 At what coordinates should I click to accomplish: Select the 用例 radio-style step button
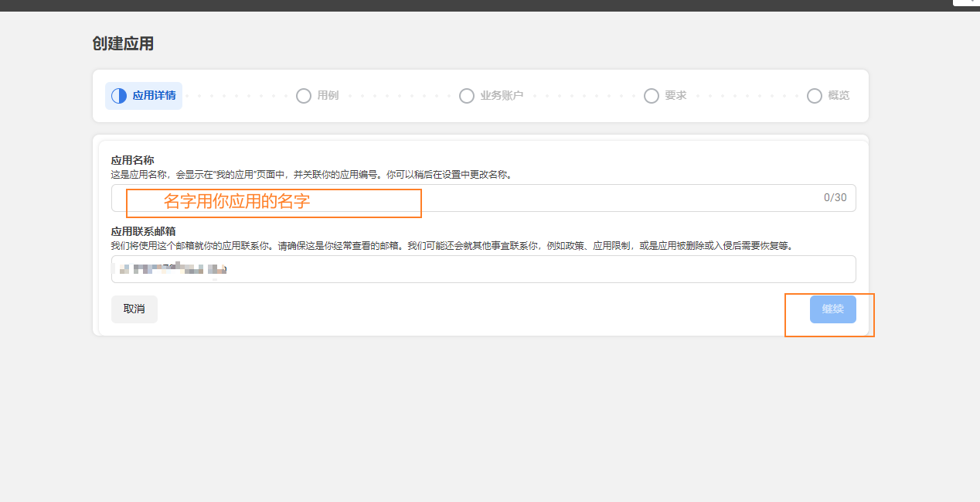(x=304, y=96)
